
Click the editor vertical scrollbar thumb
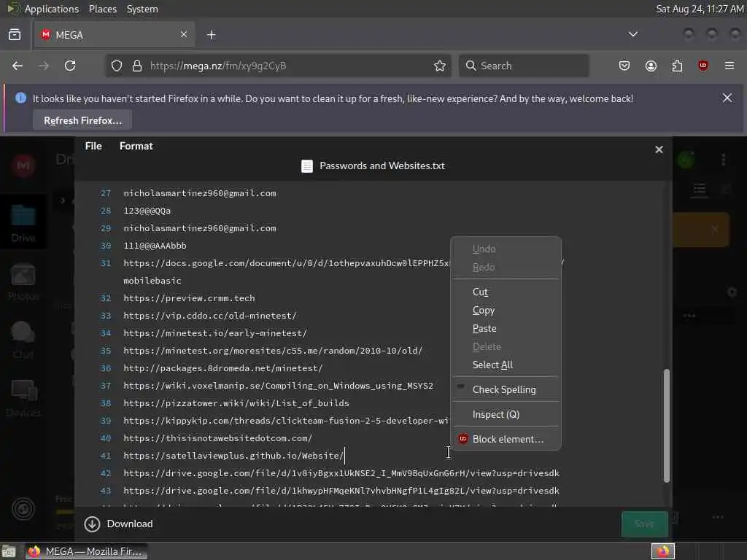pos(667,425)
